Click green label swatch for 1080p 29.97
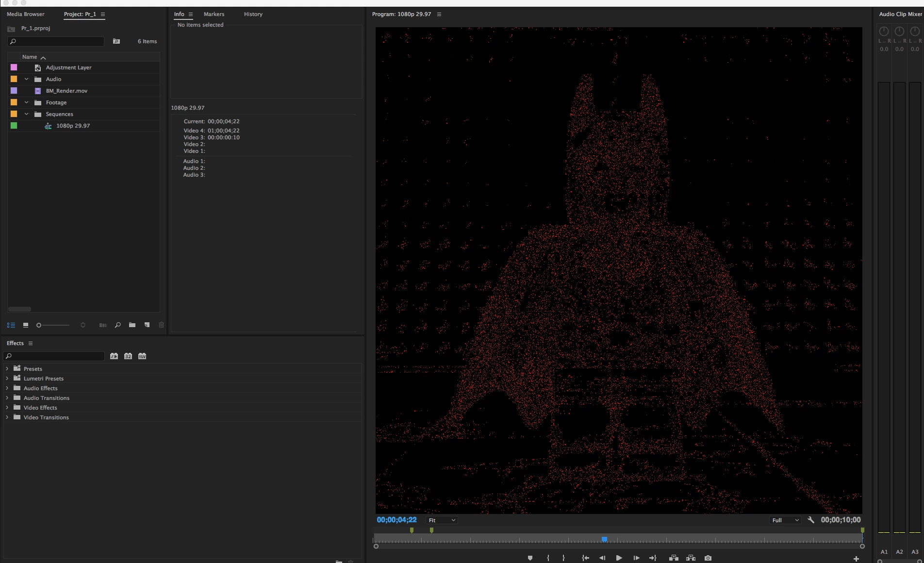 coord(14,126)
